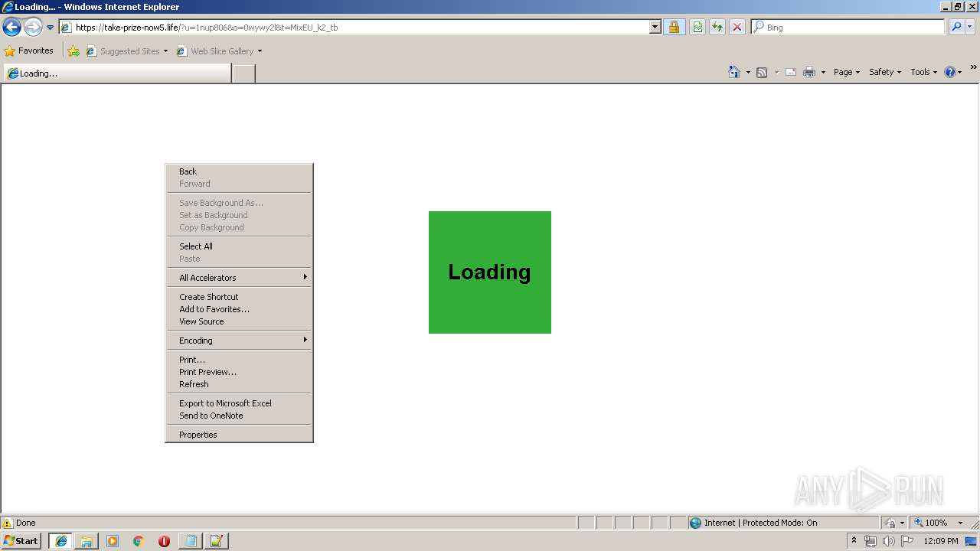Viewport: 980px width, 551px height.
Task: Choose Select All in context menu
Action: click(239, 246)
